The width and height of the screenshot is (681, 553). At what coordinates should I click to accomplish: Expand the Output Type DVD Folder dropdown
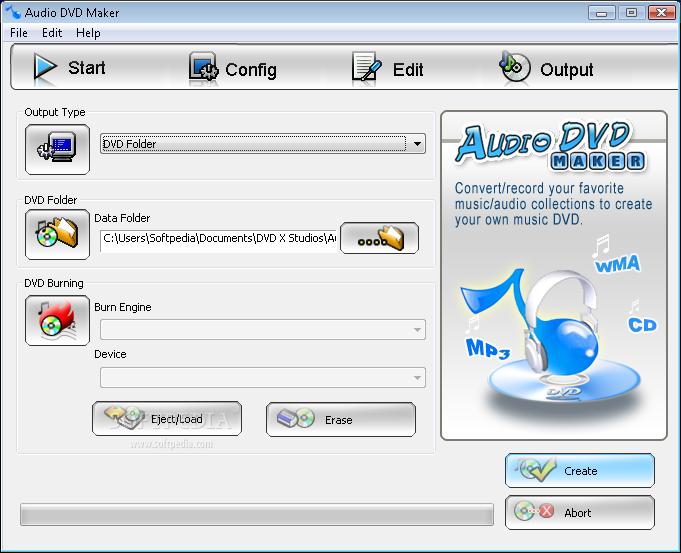pyautogui.click(x=263, y=143)
